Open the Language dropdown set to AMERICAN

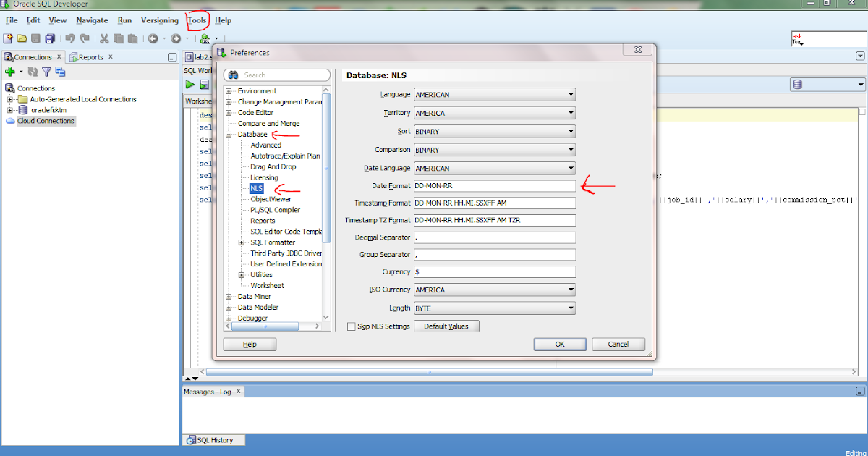click(x=571, y=94)
